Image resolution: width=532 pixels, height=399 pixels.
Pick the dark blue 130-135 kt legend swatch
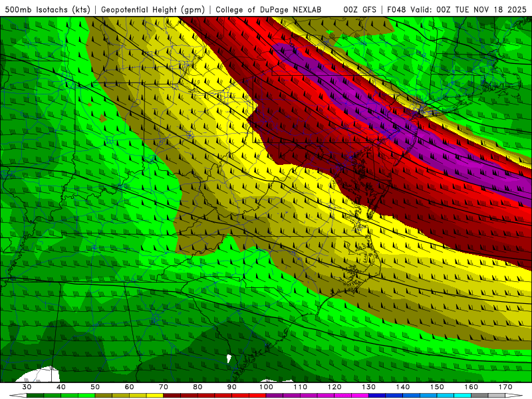377,396
